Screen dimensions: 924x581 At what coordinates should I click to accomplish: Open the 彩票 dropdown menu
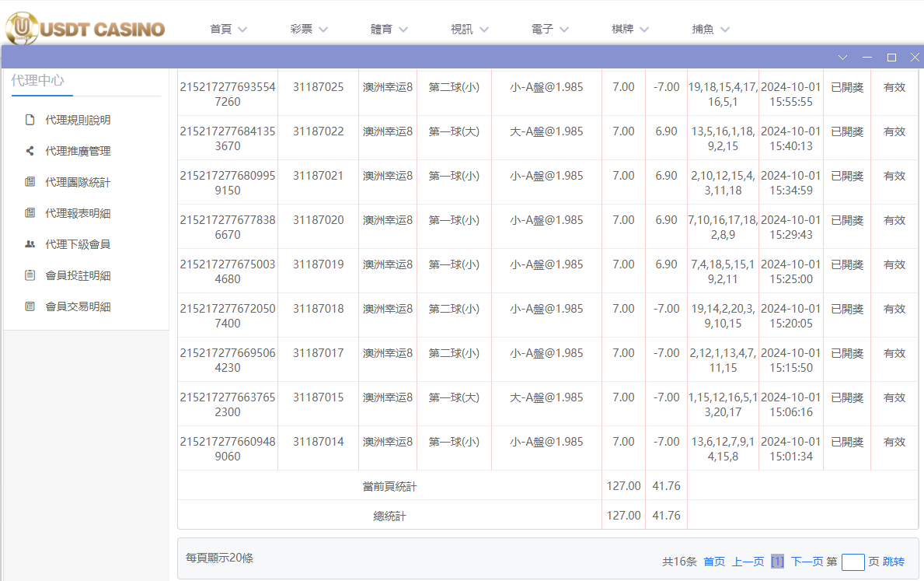[x=309, y=30]
